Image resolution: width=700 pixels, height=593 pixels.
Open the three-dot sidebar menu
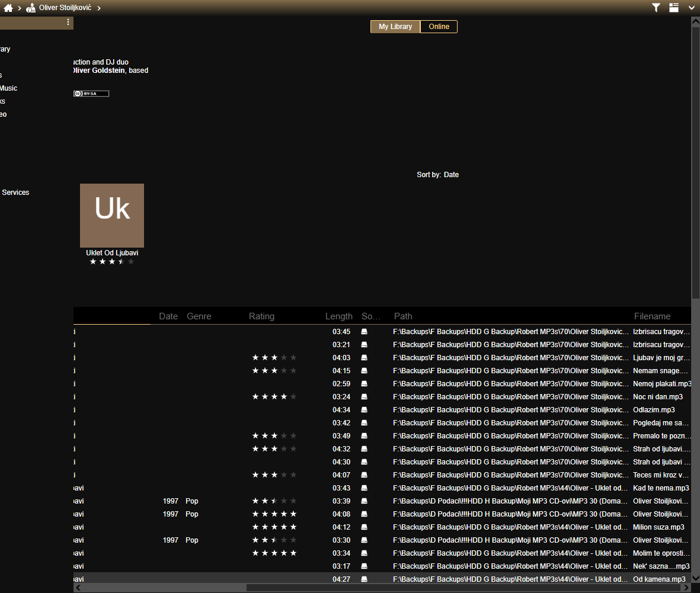68,22
